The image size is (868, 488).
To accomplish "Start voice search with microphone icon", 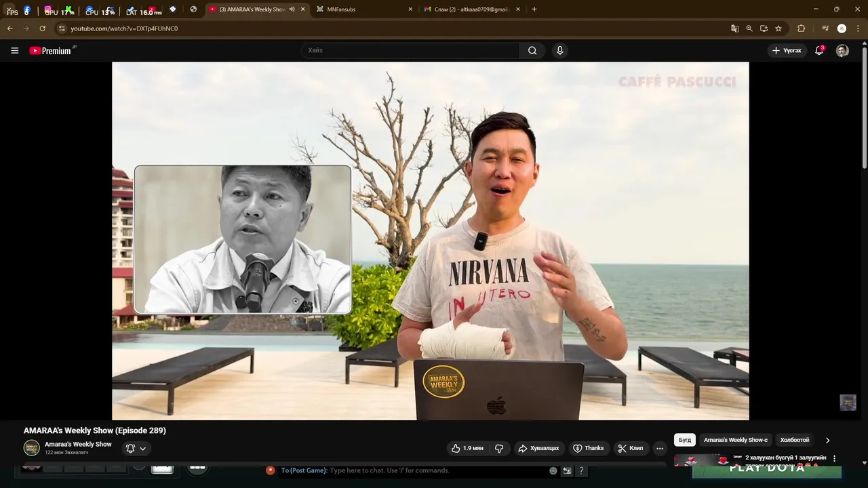I will [560, 51].
